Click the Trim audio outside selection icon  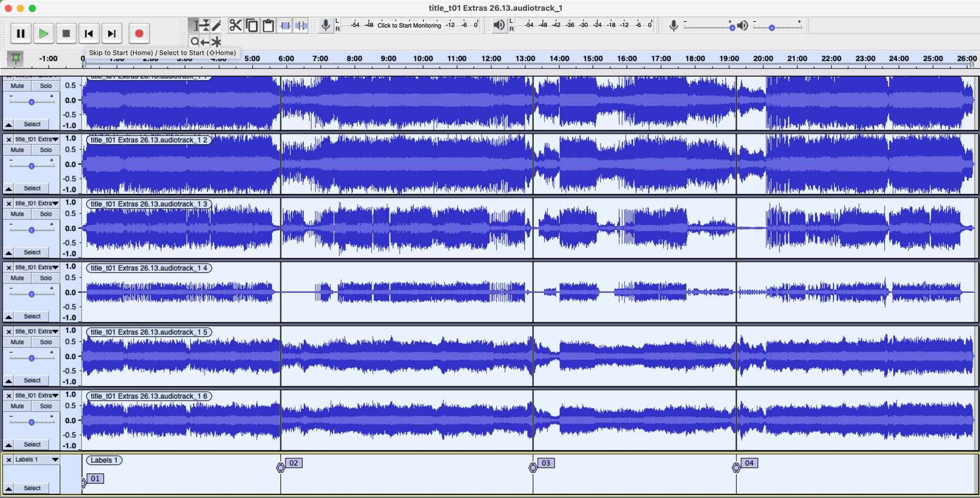pyautogui.click(x=285, y=25)
